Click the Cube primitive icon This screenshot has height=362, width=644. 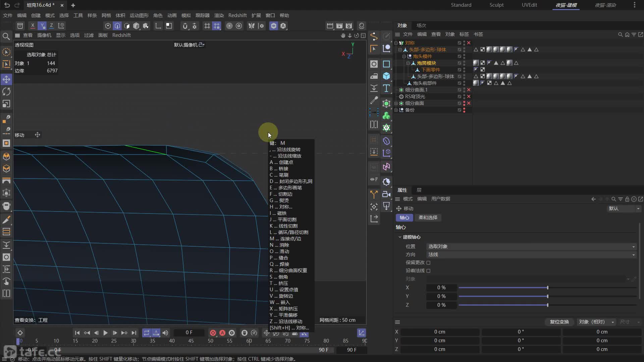tap(386, 76)
